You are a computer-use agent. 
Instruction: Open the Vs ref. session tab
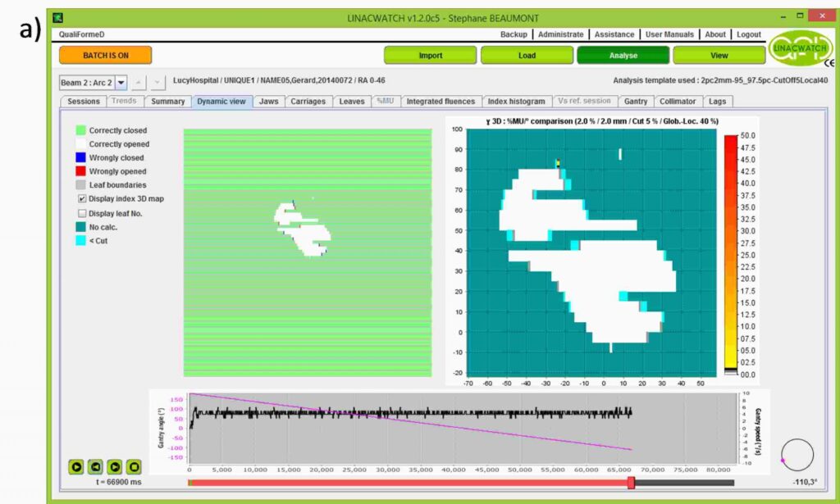pos(584,101)
